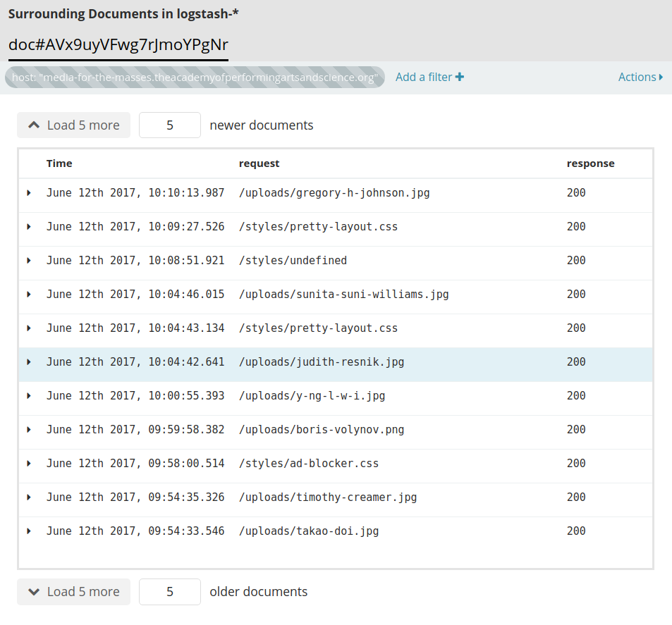Click the request column header
Image resolution: width=672 pixels, height=625 pixels.
click(x=259, y=163)
